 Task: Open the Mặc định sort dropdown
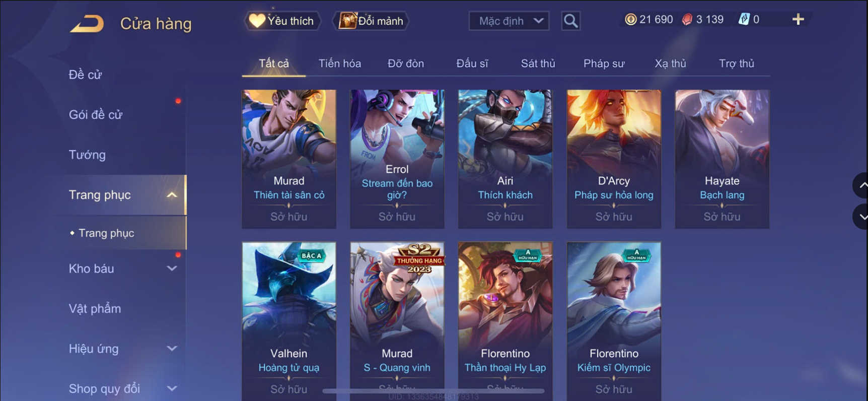coord(509,21)
